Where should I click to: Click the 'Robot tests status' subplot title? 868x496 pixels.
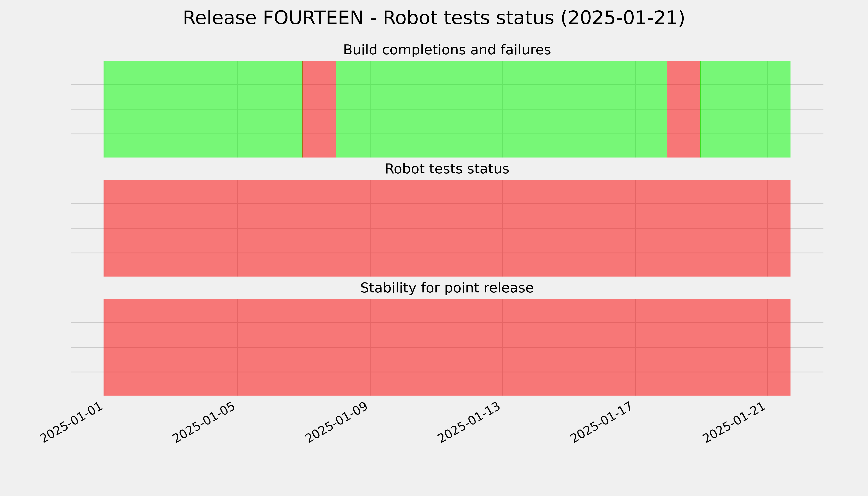[447, 169]
